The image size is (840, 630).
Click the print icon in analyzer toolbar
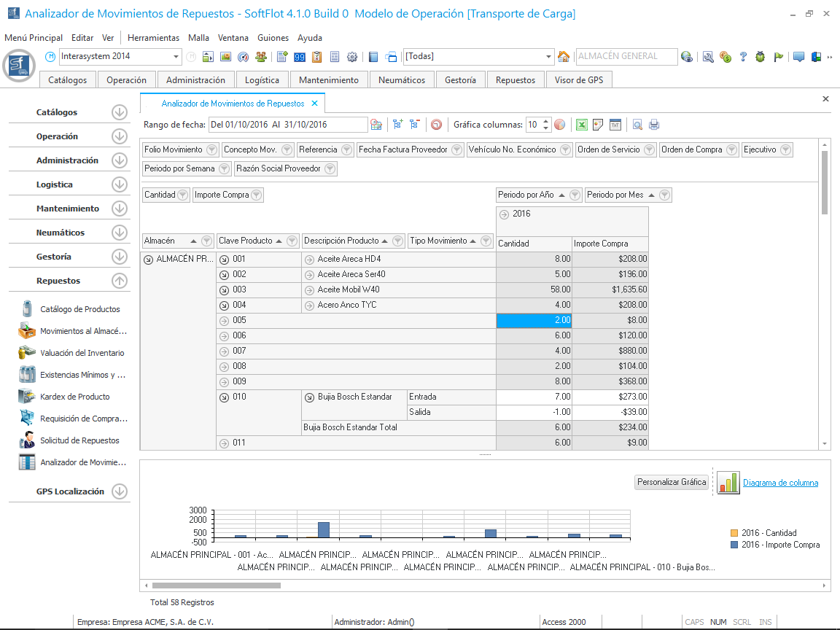click(x=654, y=125)
